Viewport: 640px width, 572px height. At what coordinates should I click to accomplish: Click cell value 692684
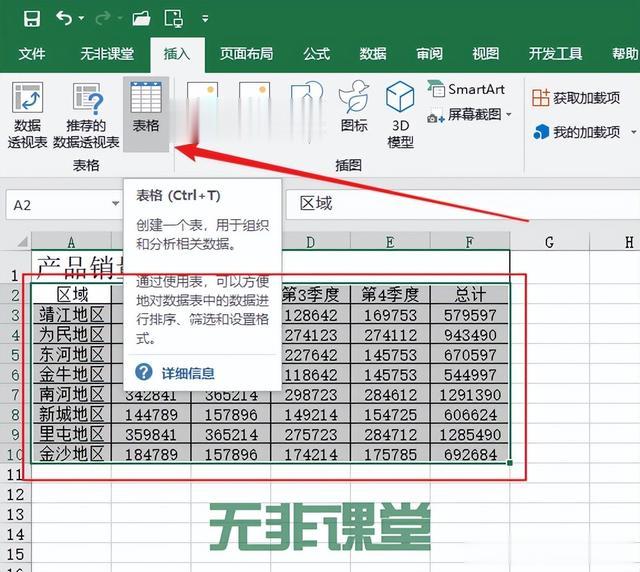pos(470,454)
